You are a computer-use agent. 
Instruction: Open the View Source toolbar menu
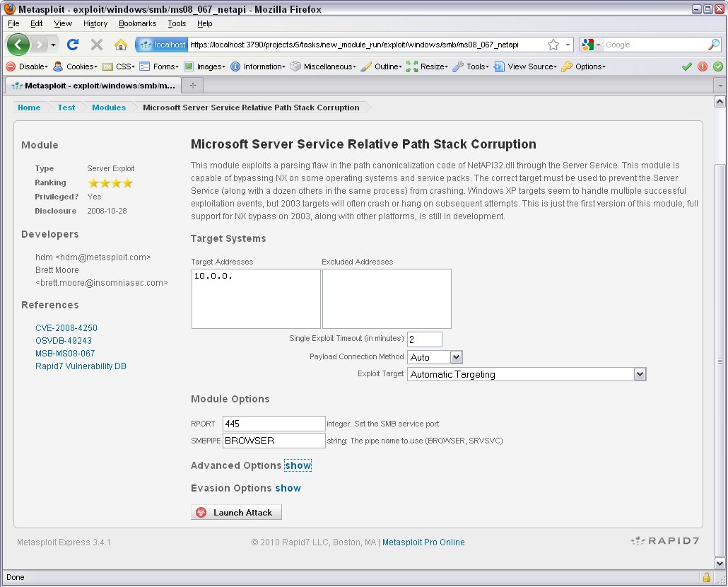coord(525,66)
